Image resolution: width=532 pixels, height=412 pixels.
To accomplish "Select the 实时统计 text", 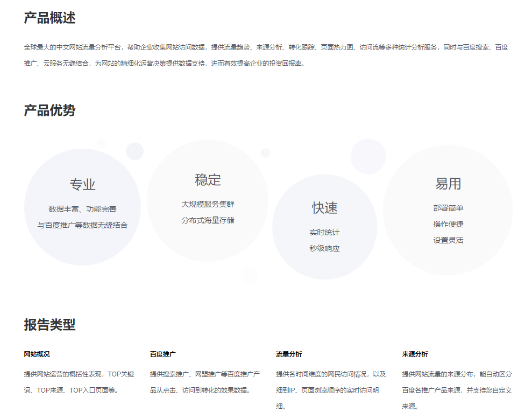I will coord(324,233).
